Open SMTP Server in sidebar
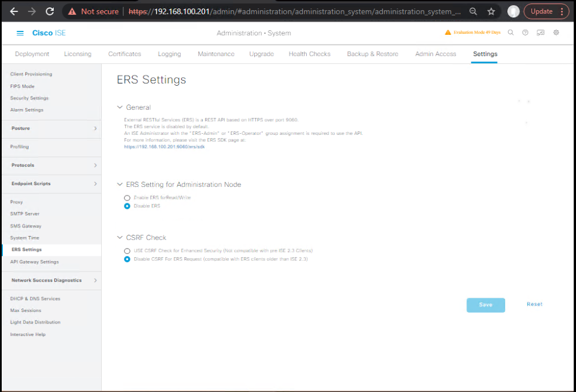Screen dimensions: 576x392 (x=25, y=214)
